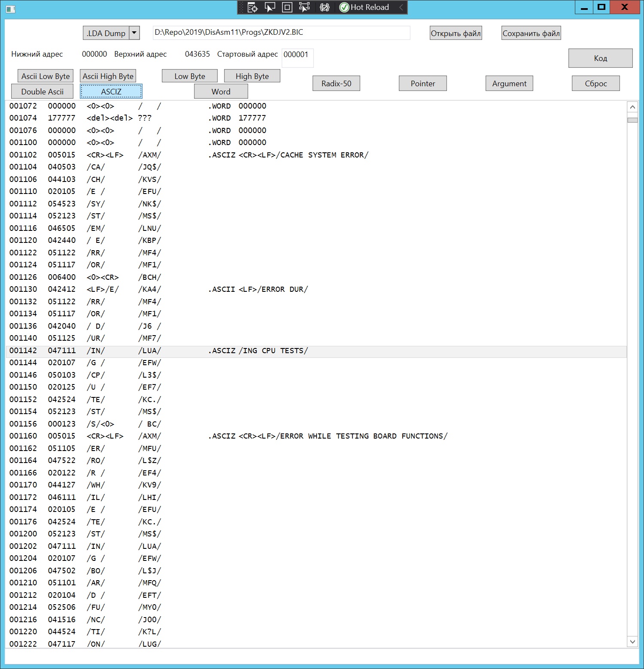Click in the file path text field
This screenshot has height=669, width=644.
click(x=281, y=33)
